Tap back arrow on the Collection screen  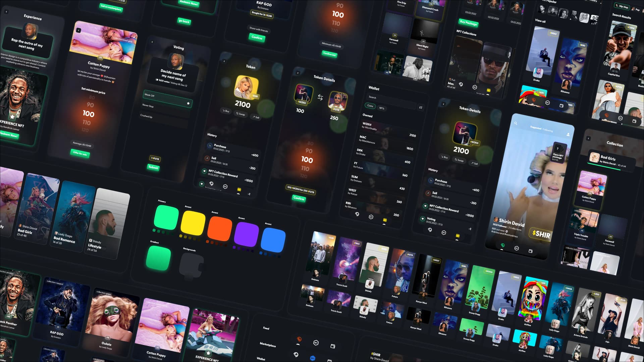click(588, 138)
